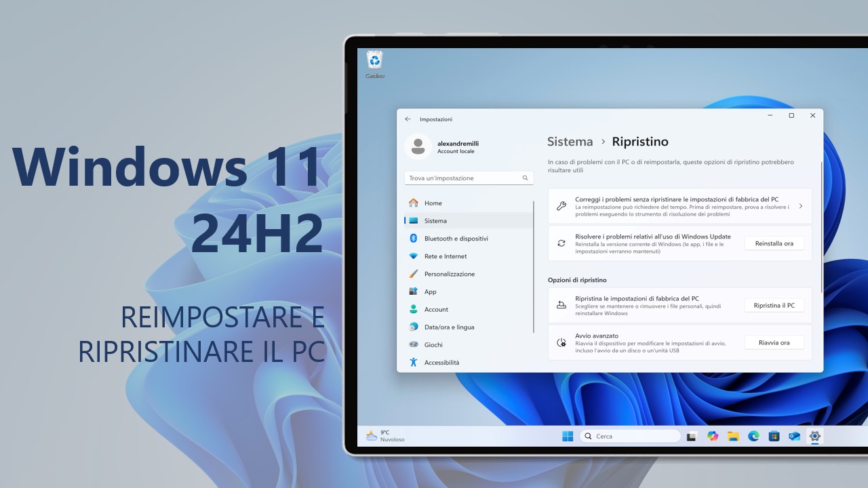Launch Copilot from the taskbar
The height and width of the screenshot is (488, 868).
[713, 436]
